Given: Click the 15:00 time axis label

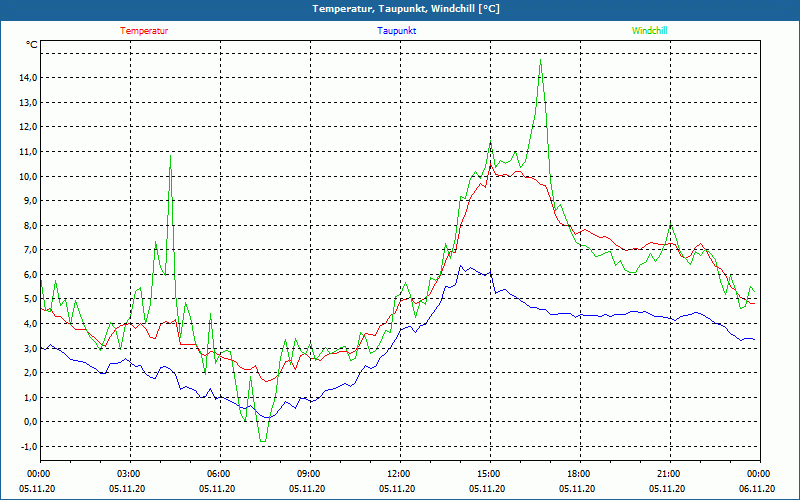Looking at the screenshot, I should [x=490, y=474].
